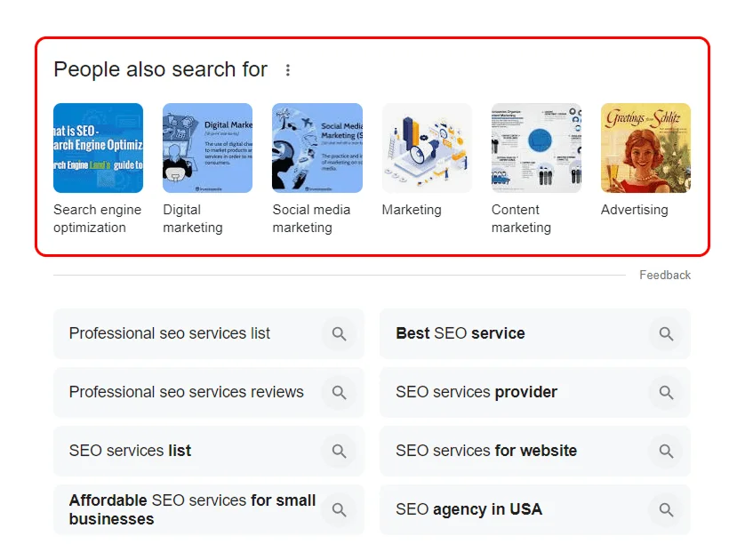The width and height of the screenshot is (745, 560).
Task: Click the search icon beside Professional seo services list
Action: pos(339,333)
